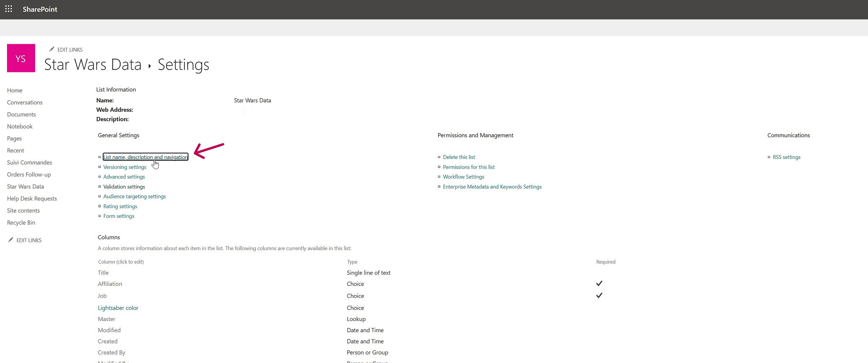Screen dimensions: 868x363
Task: Open Documents in the left navigation
Action: tap(21, 114)
